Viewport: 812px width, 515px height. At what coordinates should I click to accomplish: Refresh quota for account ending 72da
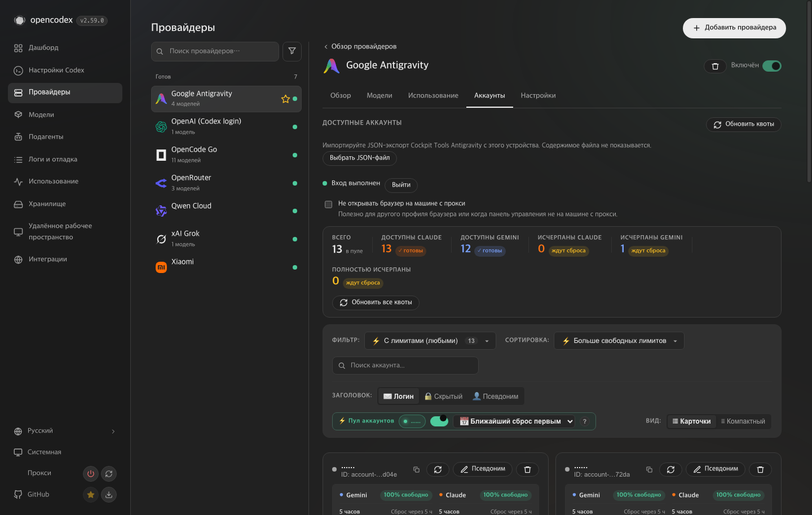pos(670,469)
